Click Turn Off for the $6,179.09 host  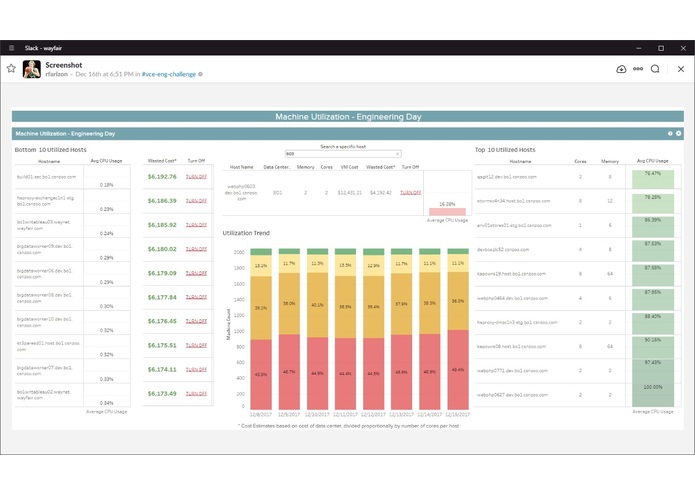[196, 273]
